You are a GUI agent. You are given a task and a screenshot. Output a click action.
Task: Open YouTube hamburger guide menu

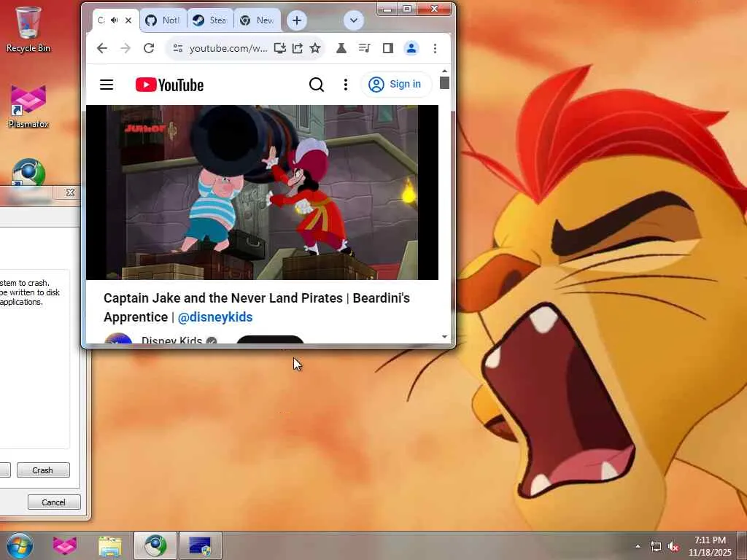click(x=107, y=85)
